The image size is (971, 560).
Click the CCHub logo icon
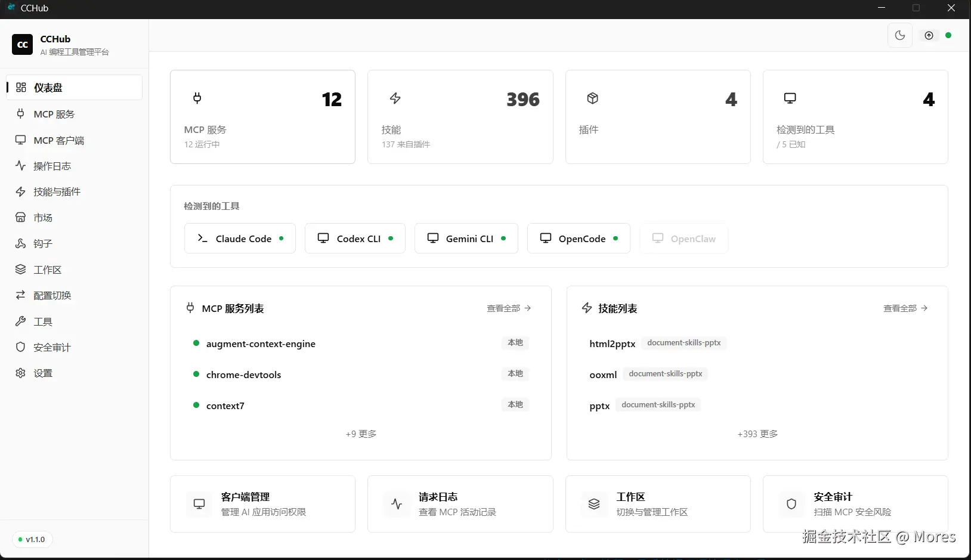coord(22,44)
